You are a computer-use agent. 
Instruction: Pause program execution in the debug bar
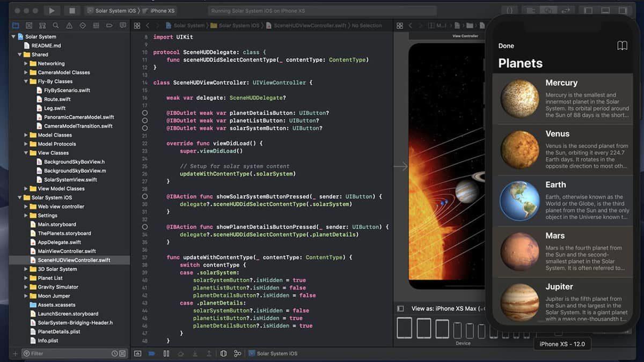166,353
